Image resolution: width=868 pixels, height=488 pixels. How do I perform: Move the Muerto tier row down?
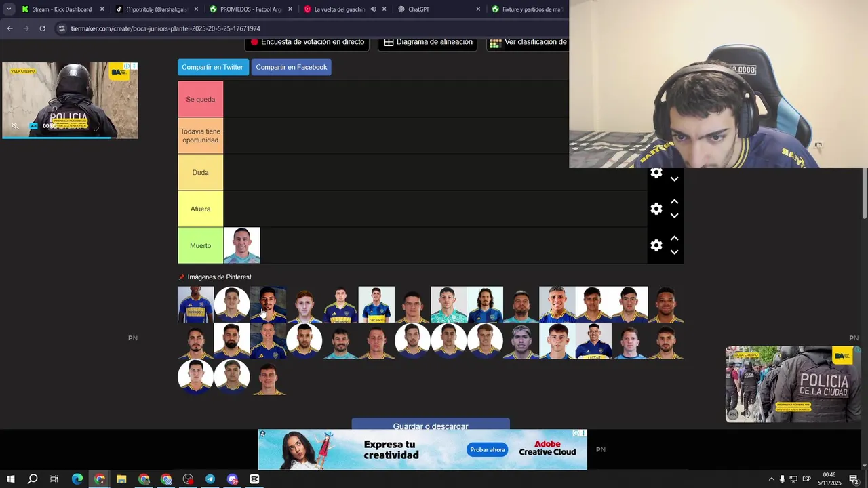[x=674, y=252]
